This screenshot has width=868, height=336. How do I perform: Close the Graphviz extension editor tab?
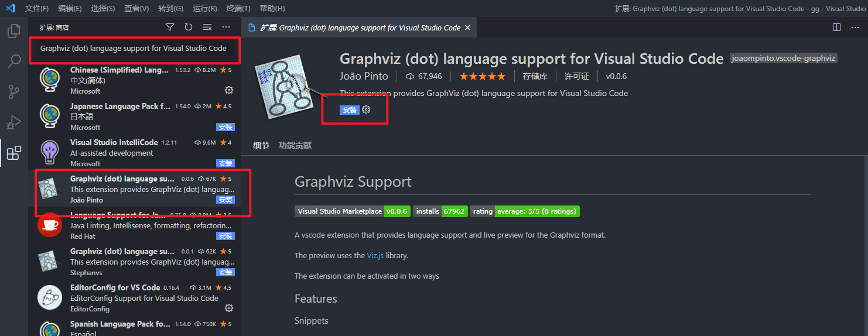(467, 28)
